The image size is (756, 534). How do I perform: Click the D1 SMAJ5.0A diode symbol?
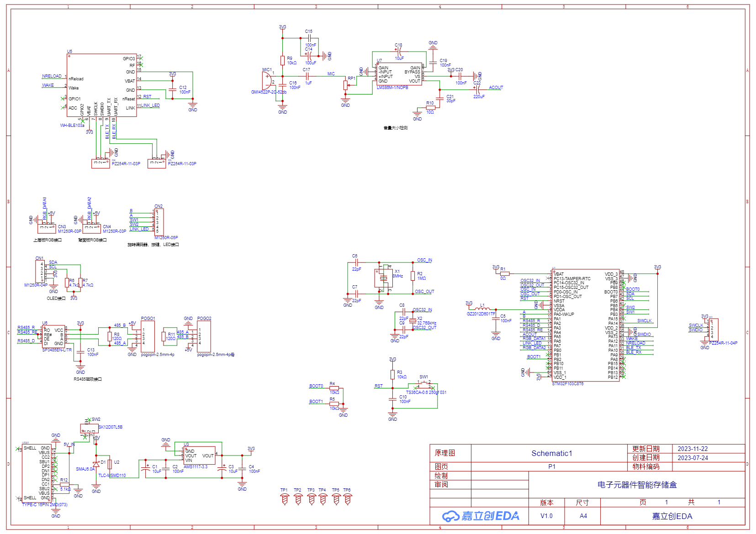96,464
